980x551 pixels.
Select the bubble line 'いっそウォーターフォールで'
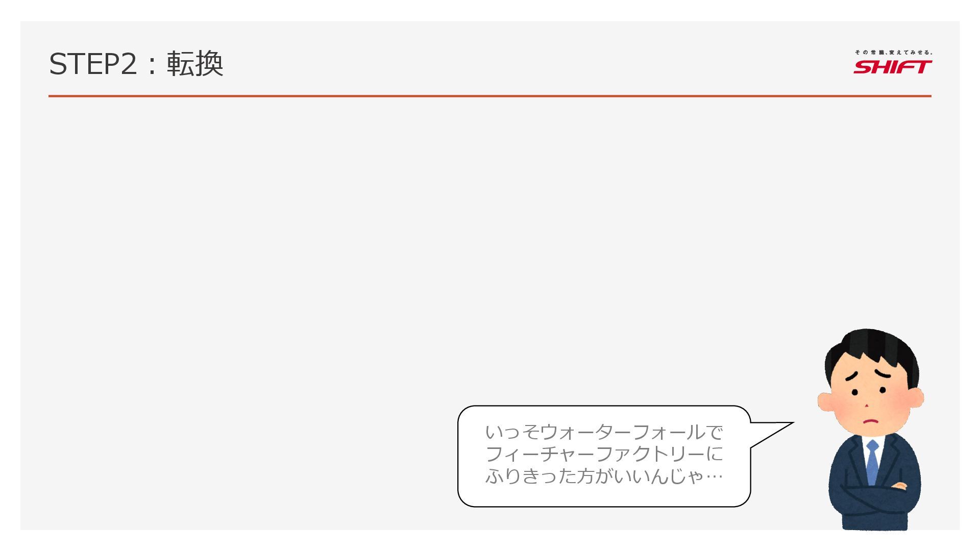pos(604,433)
